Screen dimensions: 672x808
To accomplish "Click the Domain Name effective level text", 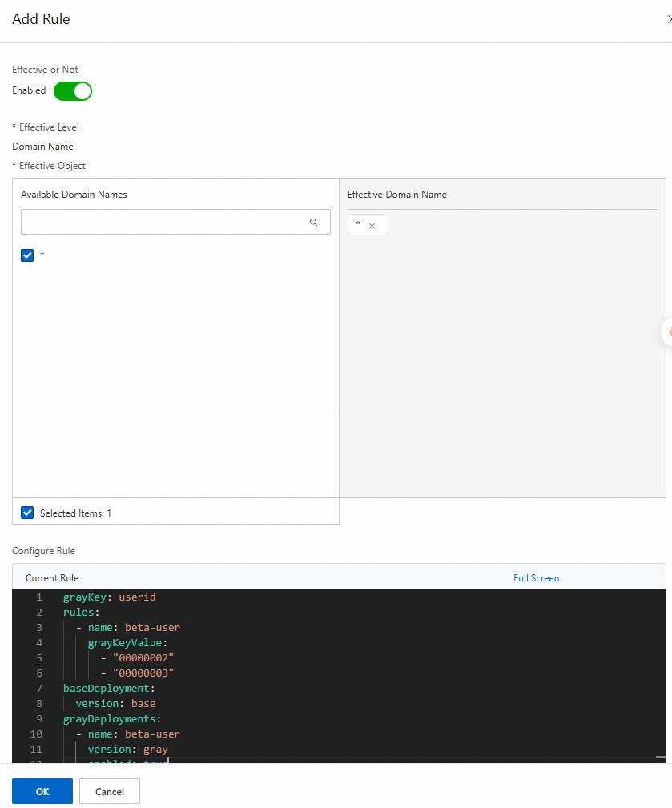I will [42, 147].
